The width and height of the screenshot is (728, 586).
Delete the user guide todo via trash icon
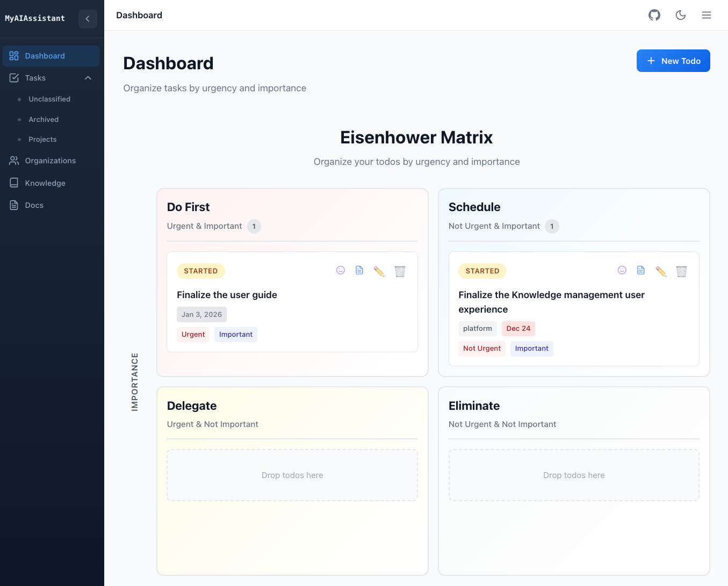point(400,271)
